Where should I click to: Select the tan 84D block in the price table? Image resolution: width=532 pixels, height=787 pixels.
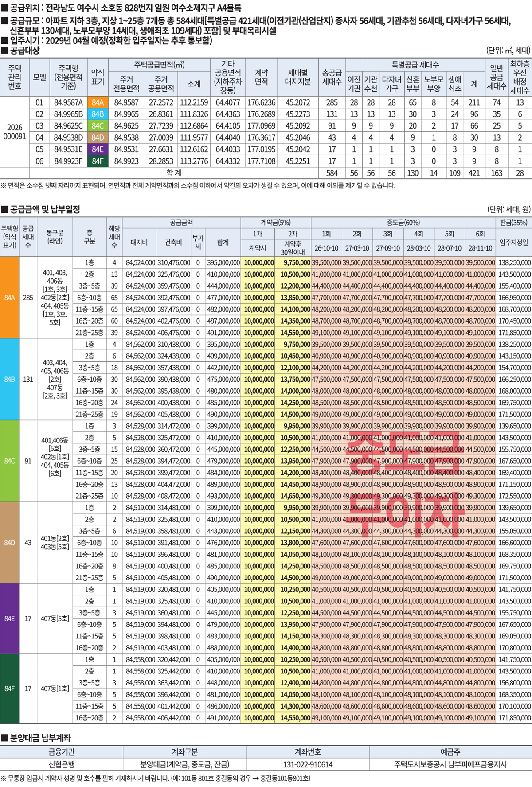(x=10, y=543)
